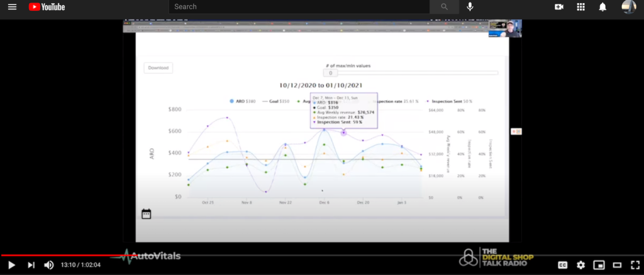Image resolution: width=644 pixels, height=275 pixels.
Task: Click the magnifier search button
Action: [x=445, y=6]
